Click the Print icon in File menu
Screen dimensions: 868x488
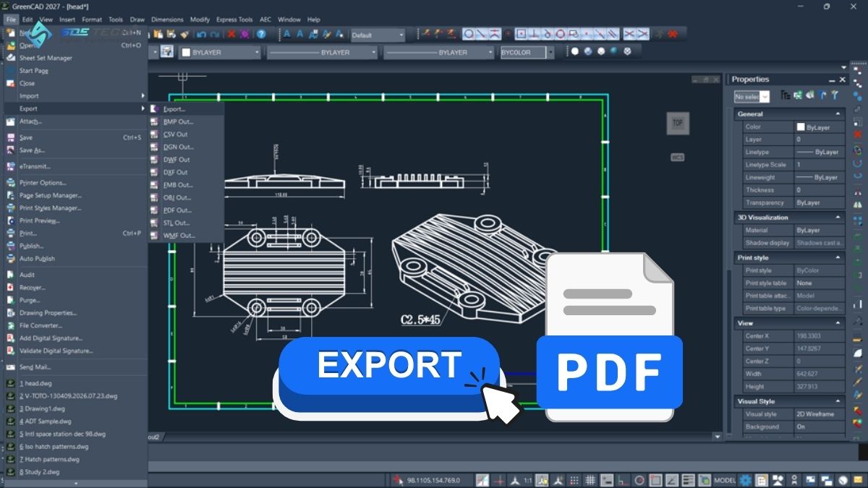(11, 234)
